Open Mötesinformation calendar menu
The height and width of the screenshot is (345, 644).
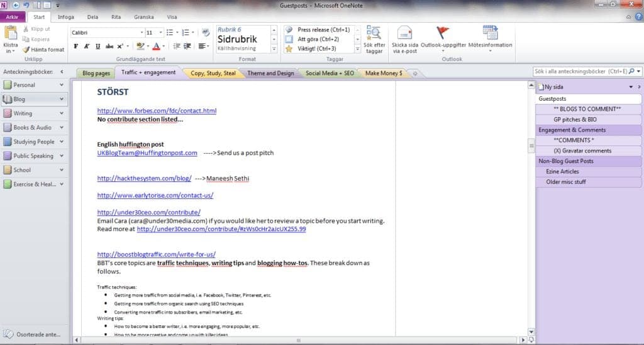tap(490, 39)
